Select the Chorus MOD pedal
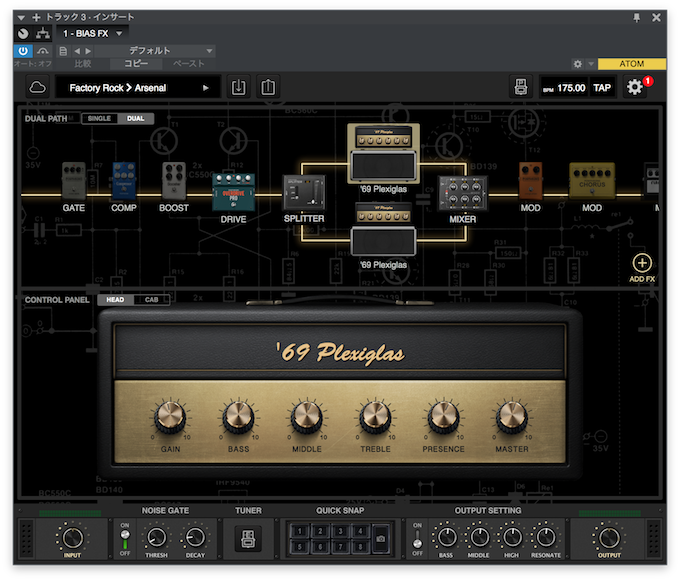The width and height of the screenshot is (680, 581). pos(592,181)
